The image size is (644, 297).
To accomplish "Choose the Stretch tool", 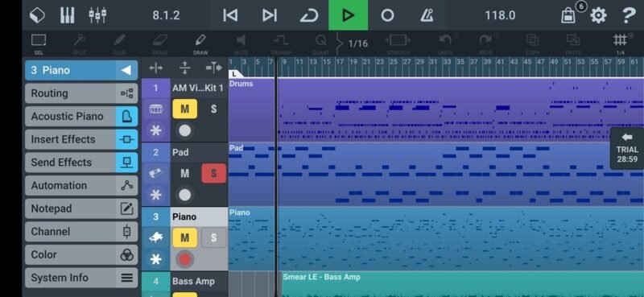I will pyautogui.click(x=398, y=44).
